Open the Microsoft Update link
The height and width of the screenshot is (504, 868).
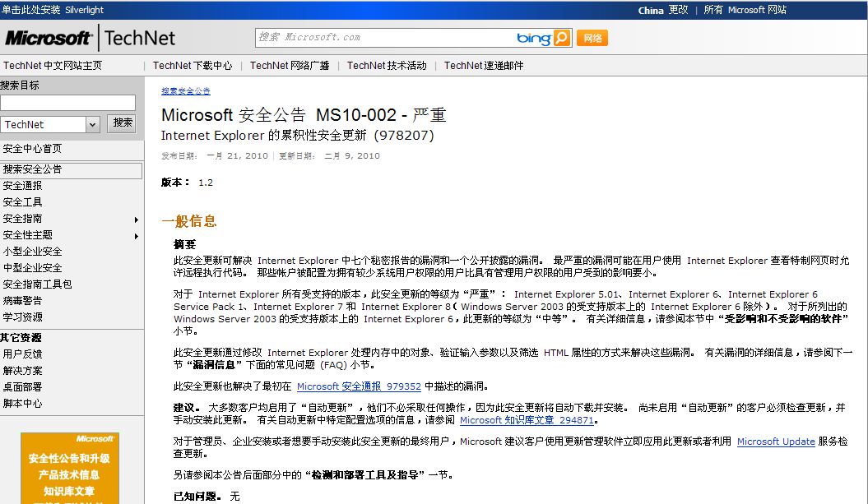(776, 442)
